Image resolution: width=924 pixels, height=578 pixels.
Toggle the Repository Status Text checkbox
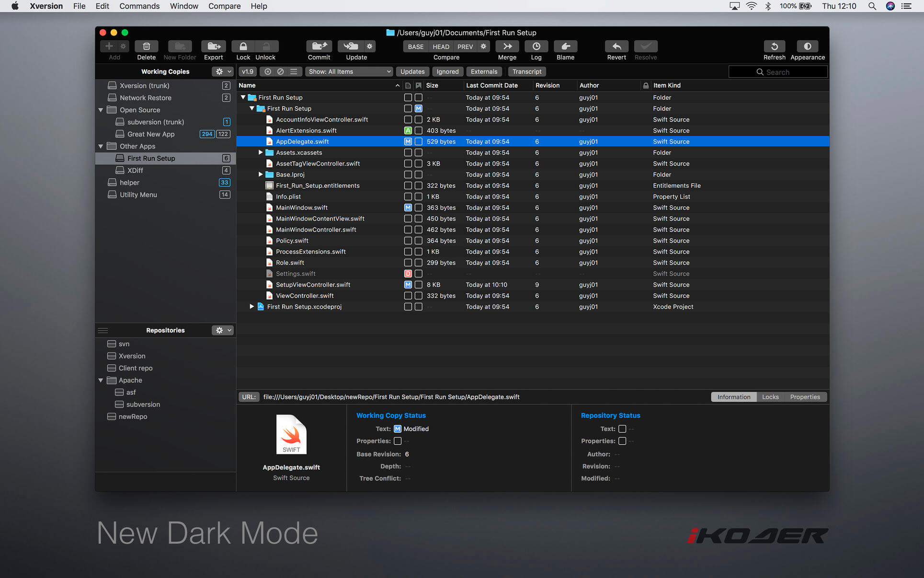coord(622,429)
